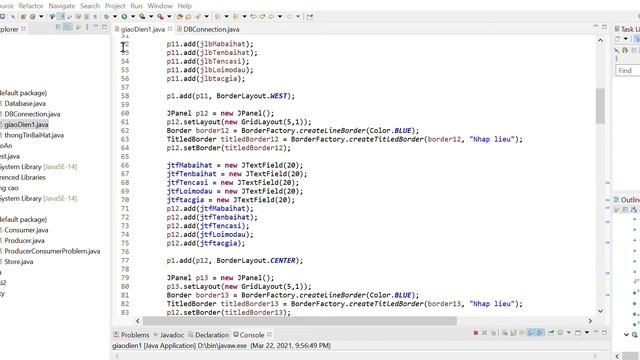
Task: Toggle Show Console on Standard Out change
Action: coord(531,333)
